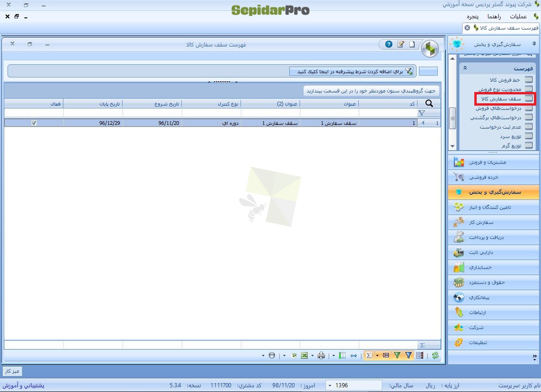Open حسابداری module
The width and height of the screenshot is (541, 392).
click(494, 267)
